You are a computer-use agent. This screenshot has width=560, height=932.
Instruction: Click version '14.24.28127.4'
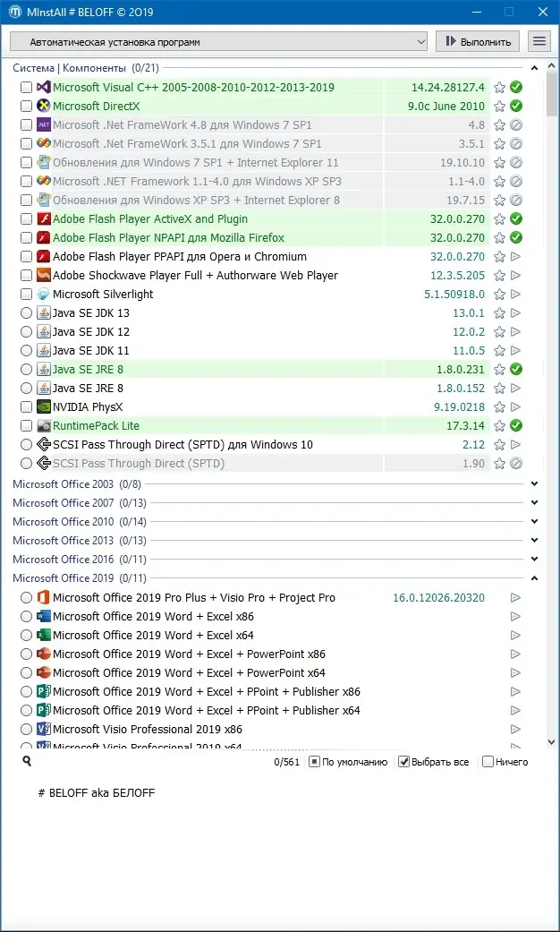[x=448, y=88]
